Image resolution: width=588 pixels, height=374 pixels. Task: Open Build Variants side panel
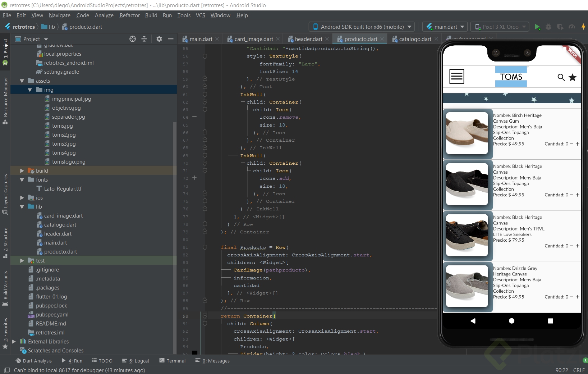coord(5,289)
